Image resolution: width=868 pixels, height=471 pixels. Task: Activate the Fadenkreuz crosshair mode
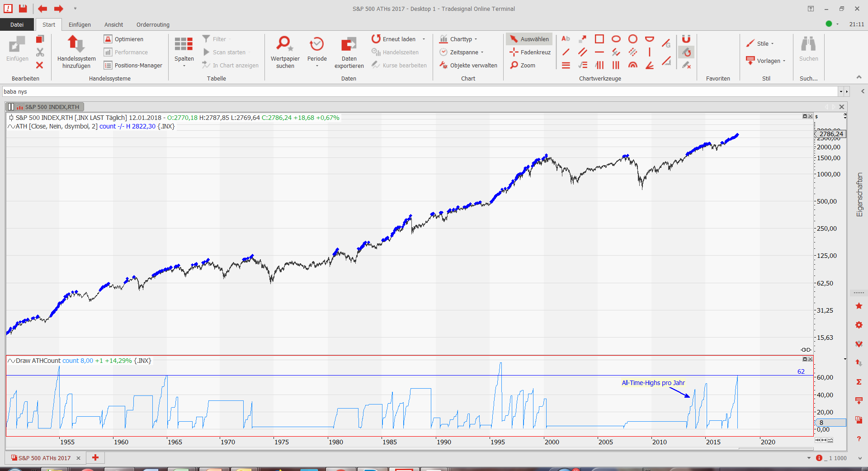pos(530,52)
